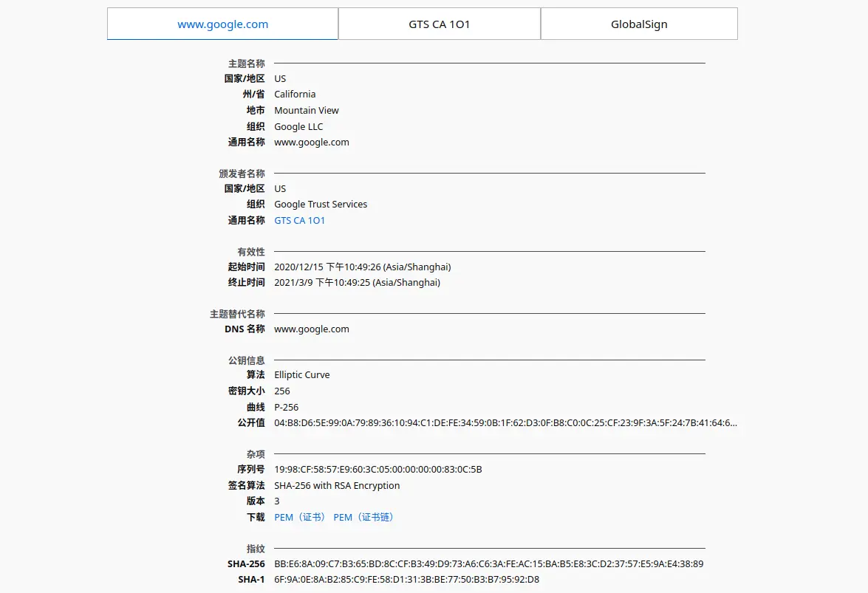Viewport: 868px width, 593px height.
Task: Download PEM (证书链) certificate chain
Action: coord(363,517)
